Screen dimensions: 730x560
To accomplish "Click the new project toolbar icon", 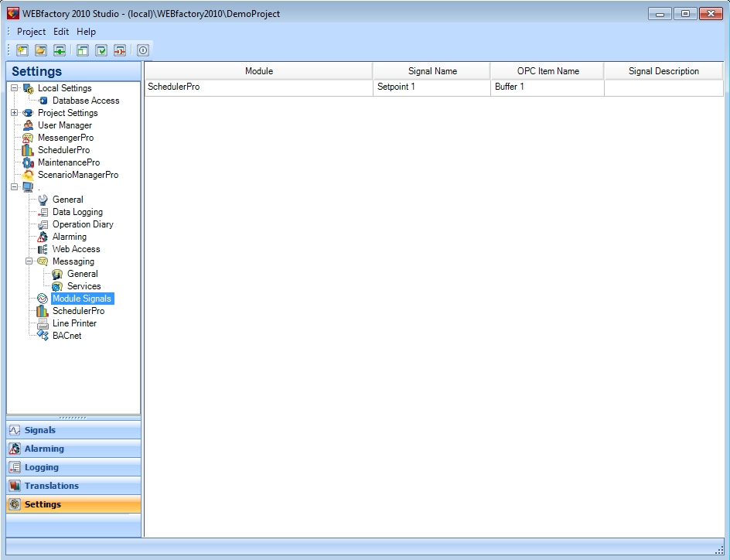I will (22, 51).
